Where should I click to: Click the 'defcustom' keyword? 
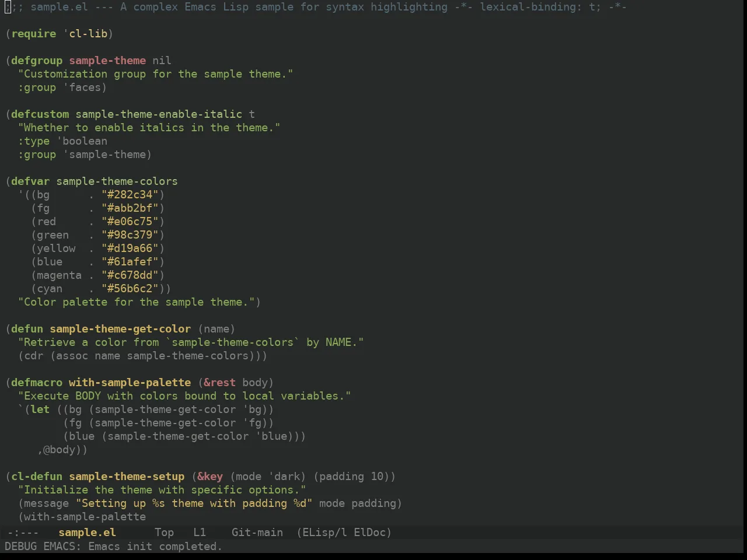tap(40, 114)
